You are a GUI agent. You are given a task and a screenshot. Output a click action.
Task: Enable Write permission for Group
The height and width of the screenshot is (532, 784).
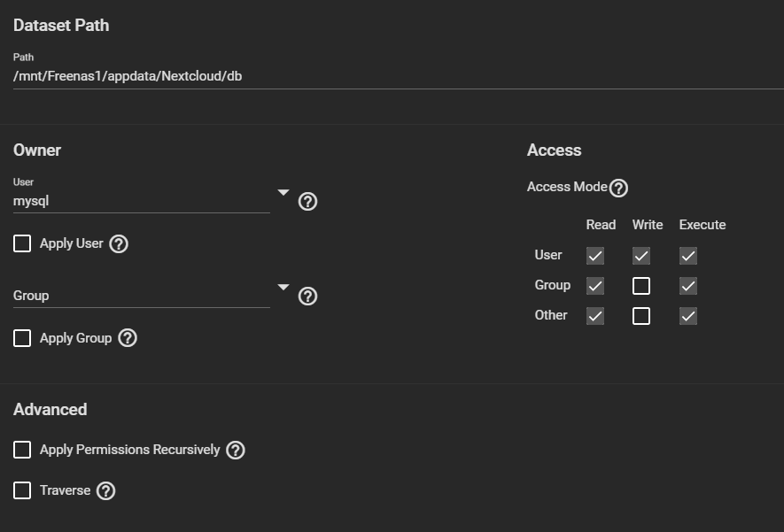point(641,286)
